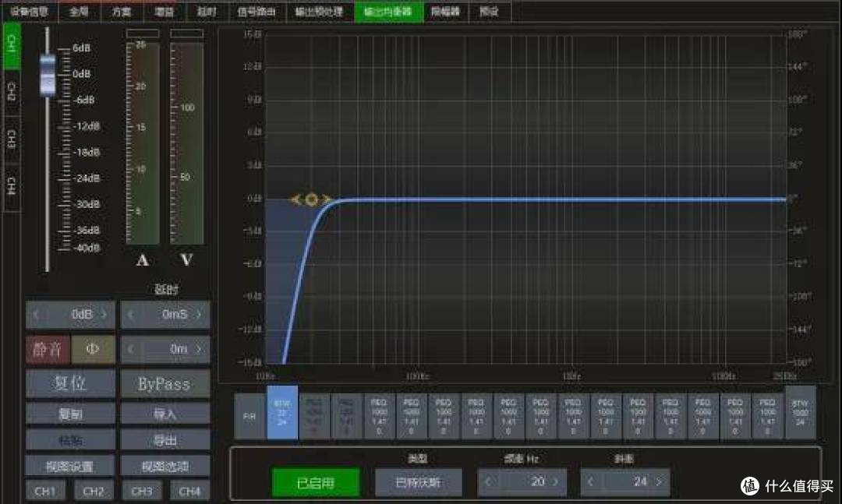Increase frequency with the 20 right arrow

(x=556, y=482)
